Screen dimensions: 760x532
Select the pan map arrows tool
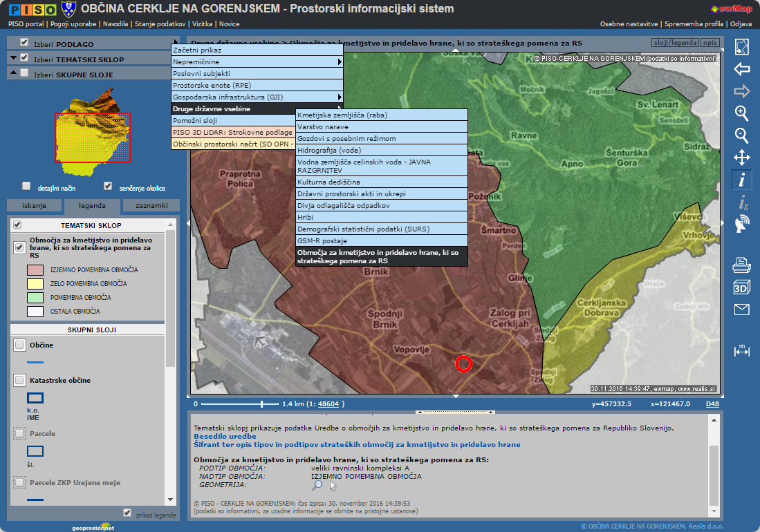click(x=741, y=158)
